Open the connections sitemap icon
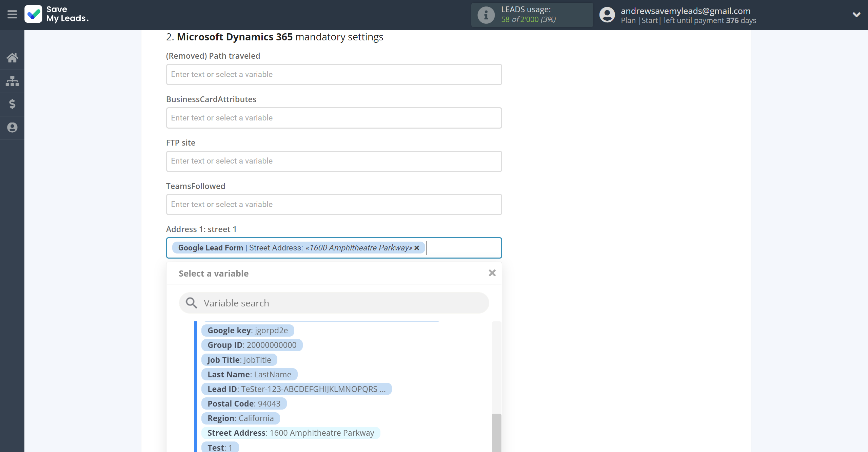The image size is (868, 452). pos(12,81)
